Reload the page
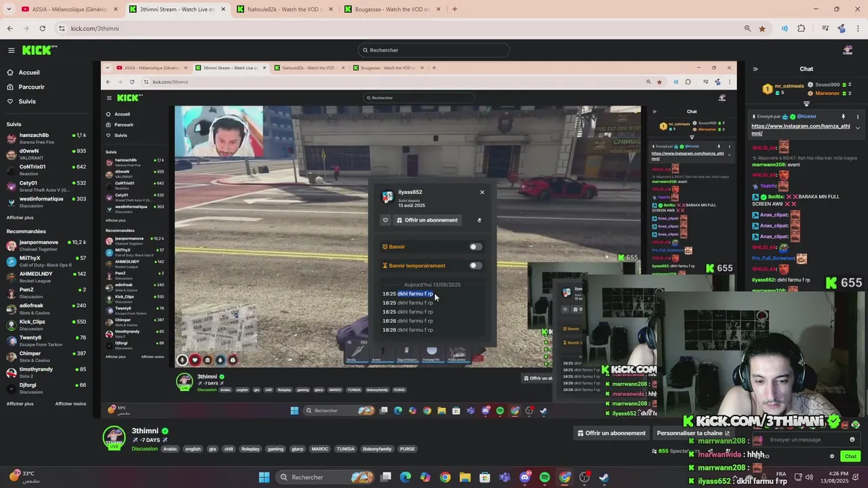The width and height of the screenshot is (868, 488). click(x=42, y=28)
